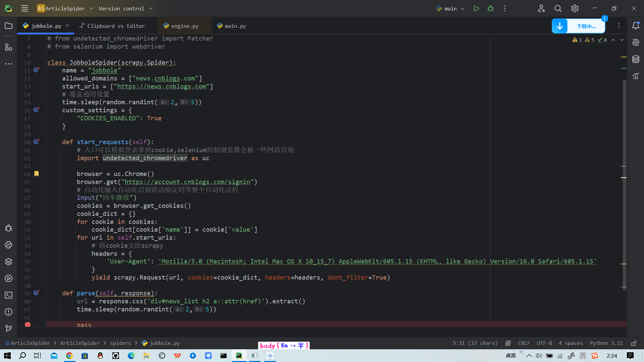Open the main menu hamburger icon
Image resolution: width=644 pixels, height=362 pixels.
click(x=24, y=8)
